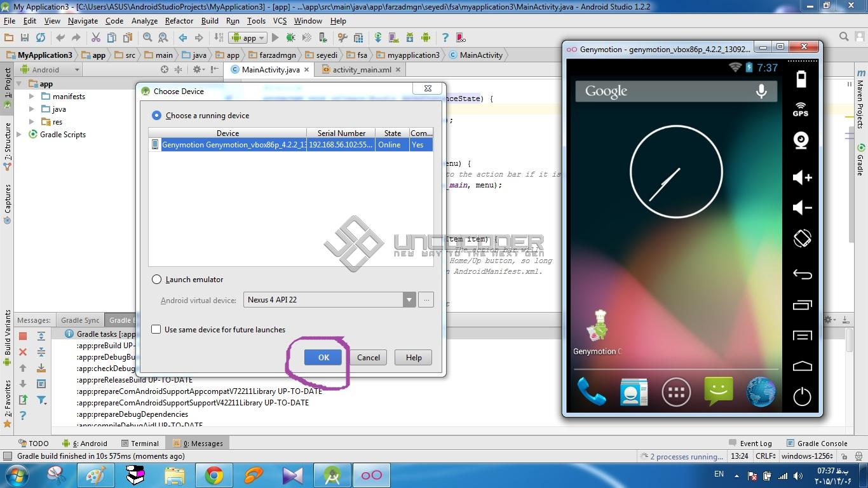Click OK in Choose Device dialog
Image resolution: width=868 pixels, height=488 pixels.
click(x=323, y=358)
